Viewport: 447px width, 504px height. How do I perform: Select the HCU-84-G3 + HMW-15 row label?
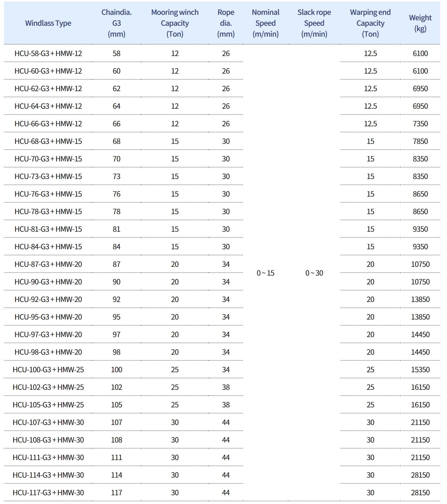coord(48,247)
